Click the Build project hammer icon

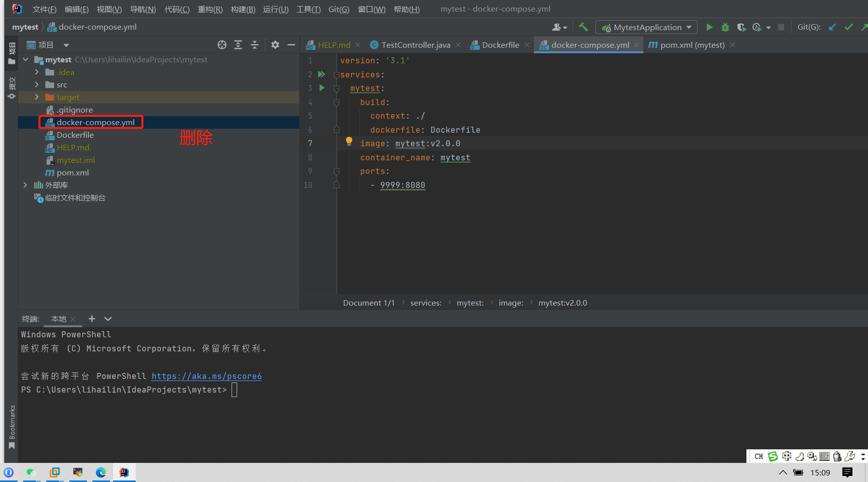tap(583, 27)
